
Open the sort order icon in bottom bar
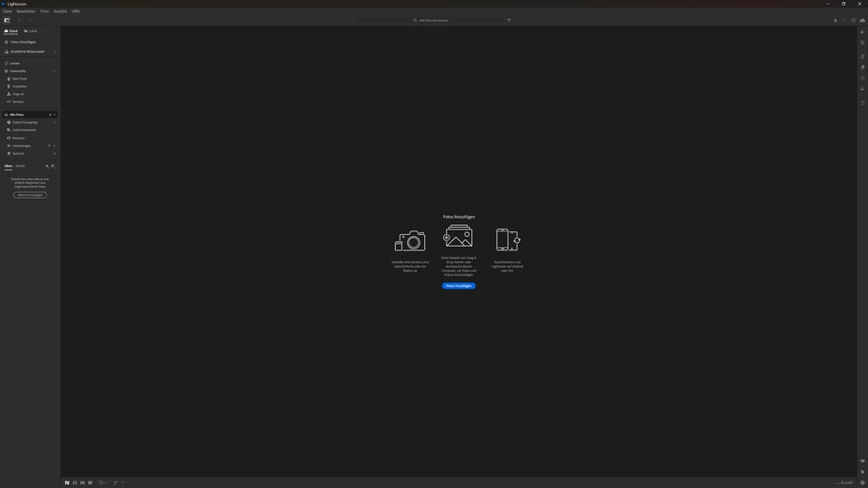(x=116, y=483)
